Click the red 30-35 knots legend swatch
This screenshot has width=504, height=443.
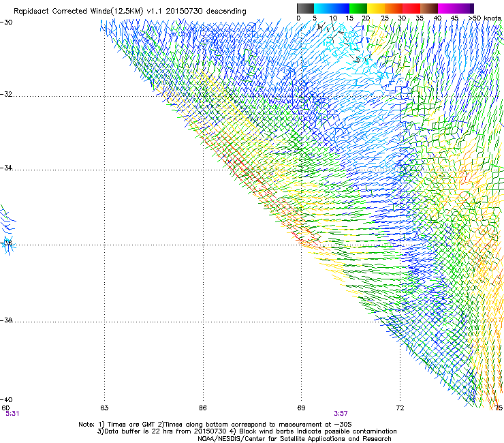coord(411,9)
